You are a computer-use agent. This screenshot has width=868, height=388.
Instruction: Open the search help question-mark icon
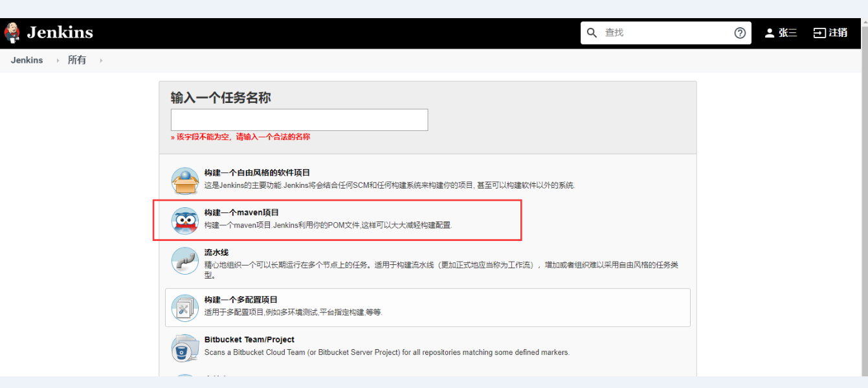[x=740, y=32]
